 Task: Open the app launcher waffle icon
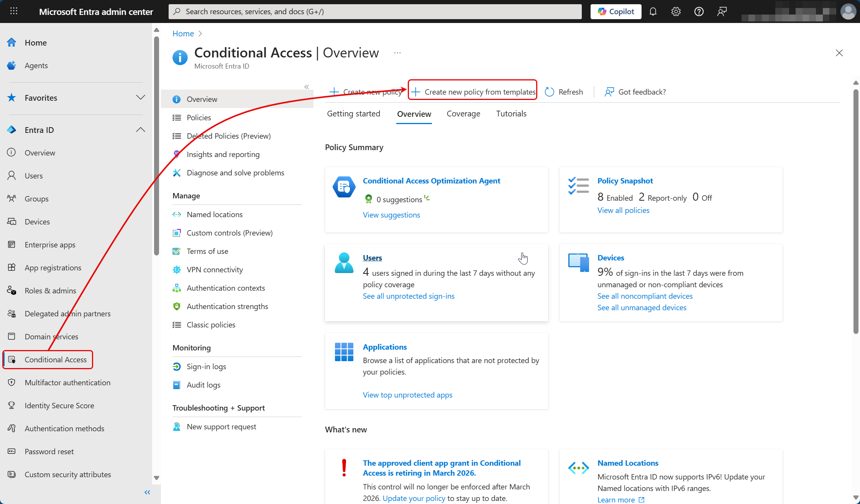(14, 11)
